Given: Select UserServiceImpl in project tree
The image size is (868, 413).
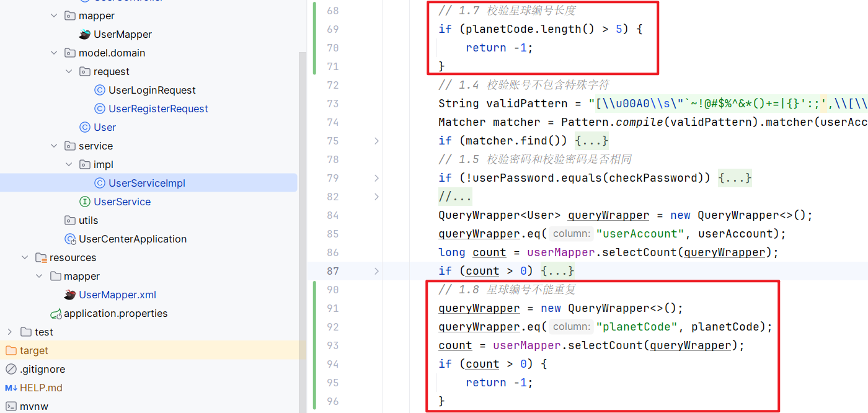Looking at the screenshot, I should [146, 183].
